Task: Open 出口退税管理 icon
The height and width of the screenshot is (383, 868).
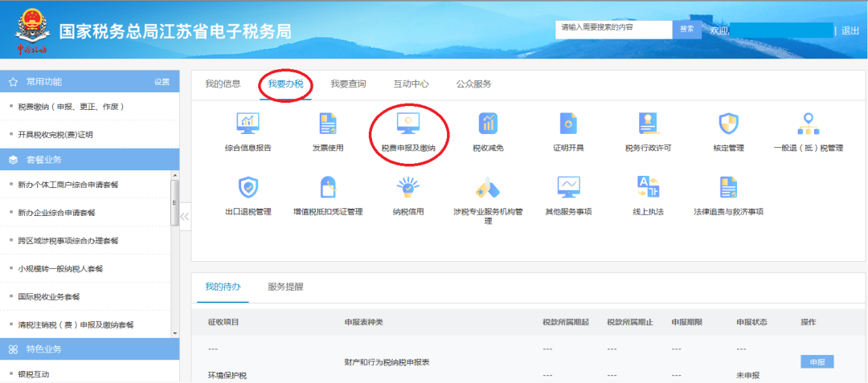Action: coord(248,188)
